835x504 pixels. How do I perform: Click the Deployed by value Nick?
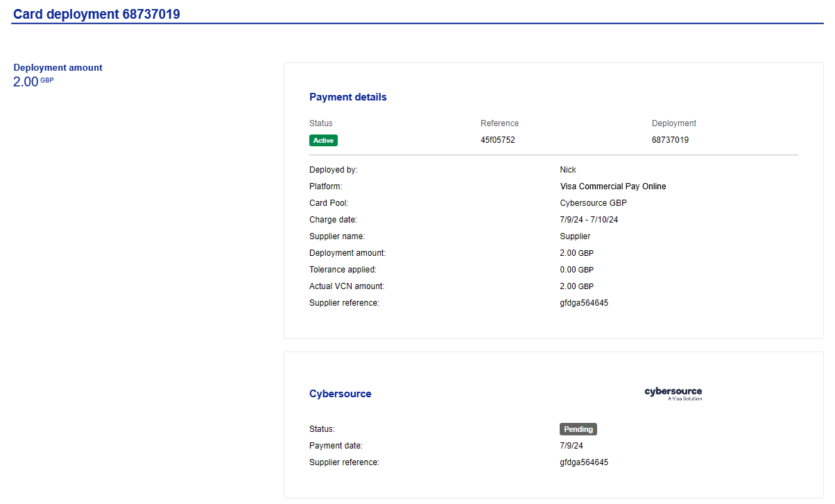point(568,170)
